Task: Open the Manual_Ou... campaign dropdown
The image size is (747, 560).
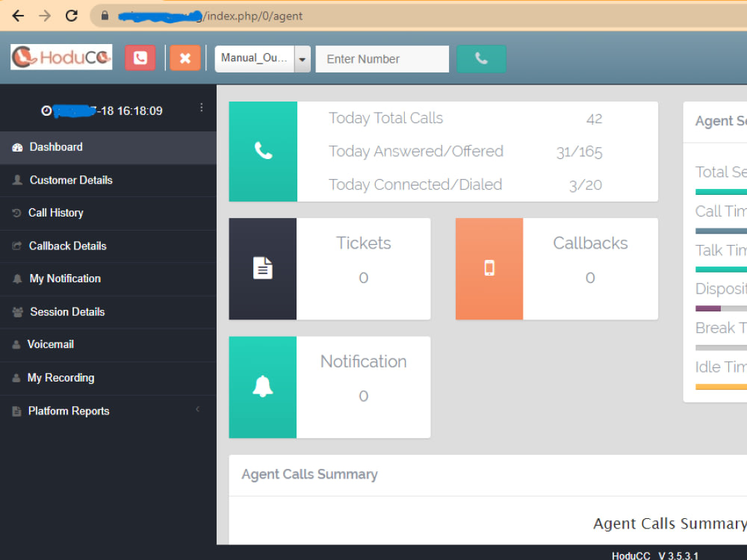Action: pos(262,58)
